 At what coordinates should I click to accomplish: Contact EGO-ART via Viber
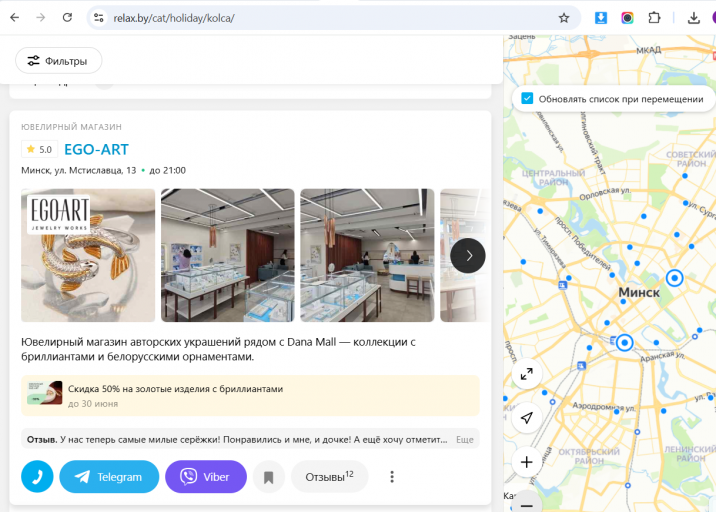[206, 477]
